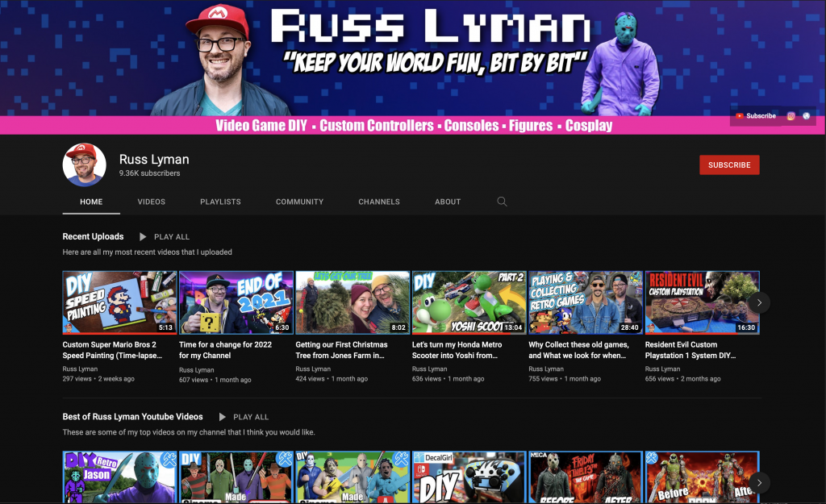Open Russ Lyman's channel avatar
The width and height of the screenshot is (826, 504).
click(84, 165)
